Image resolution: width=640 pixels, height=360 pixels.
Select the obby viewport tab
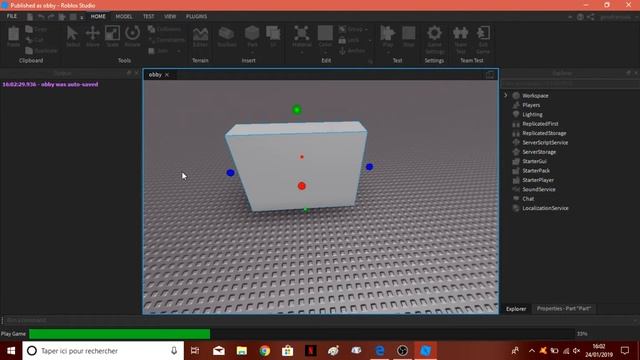pos(155,75)
